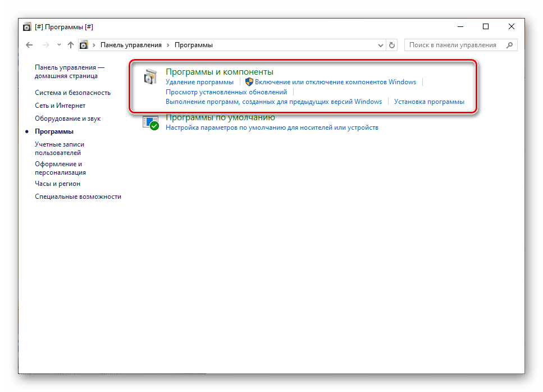The width and height of the screenshot is (543, 392).
Task: Open Система и безопасность category
Action: 73,93
